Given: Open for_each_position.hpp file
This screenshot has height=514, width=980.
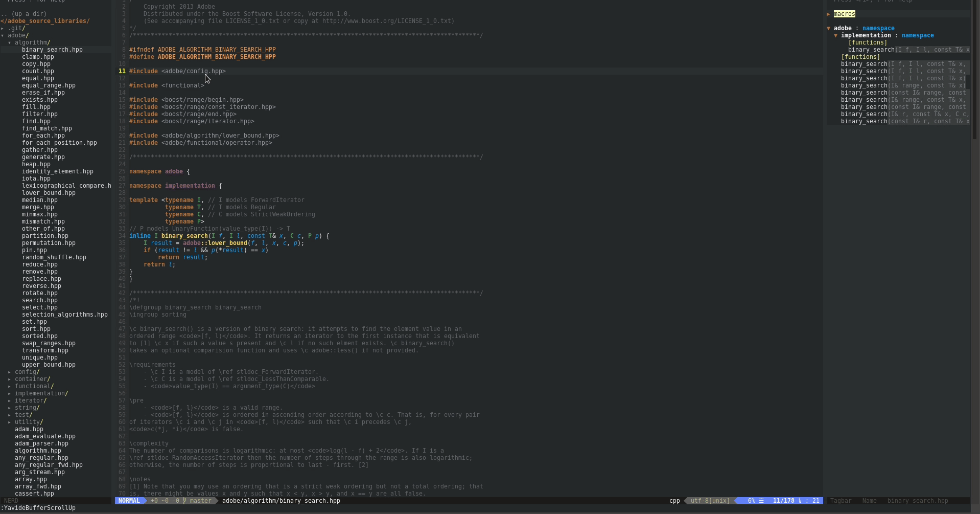Looking at the screenshot, I should [x=59, y=143].
